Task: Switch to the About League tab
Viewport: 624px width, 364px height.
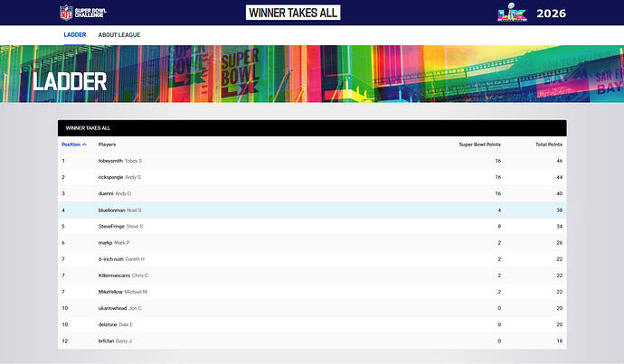Action: pos(118,35)
